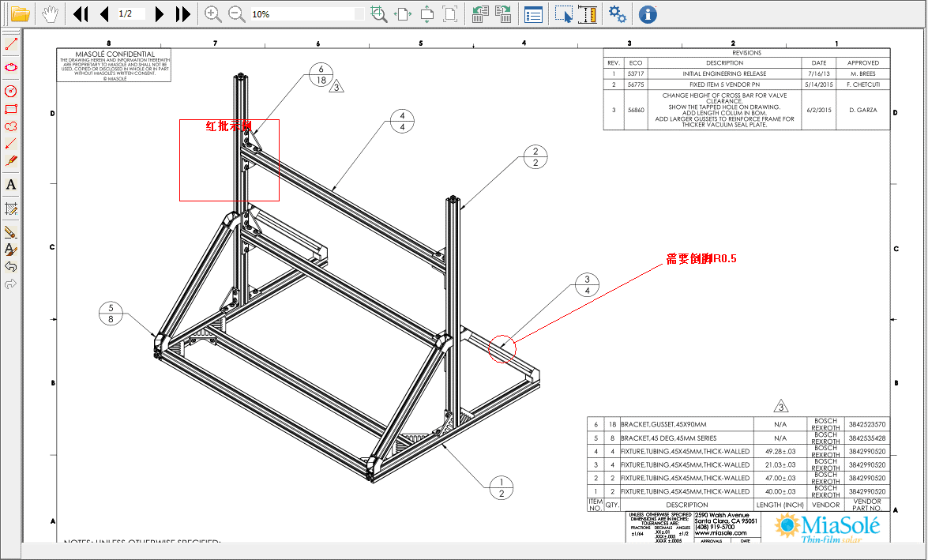The image size is (928, 560).
Task: Open the About information icon
Action: (x=648, y=14)
